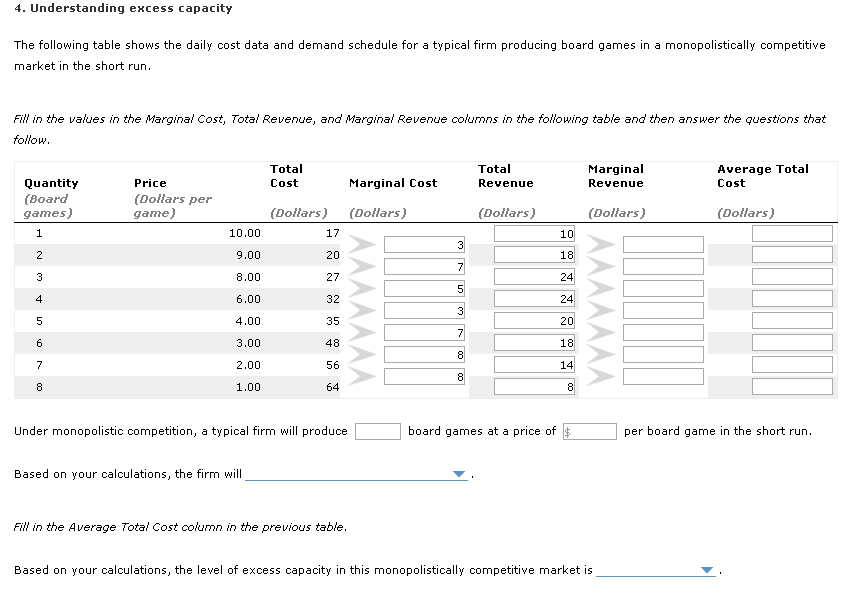Image resolution: width=843 pixels, height=599 pixels.
Task: Click the Average Total Cost box for quantity 8
Action: (x=790, y=387)
